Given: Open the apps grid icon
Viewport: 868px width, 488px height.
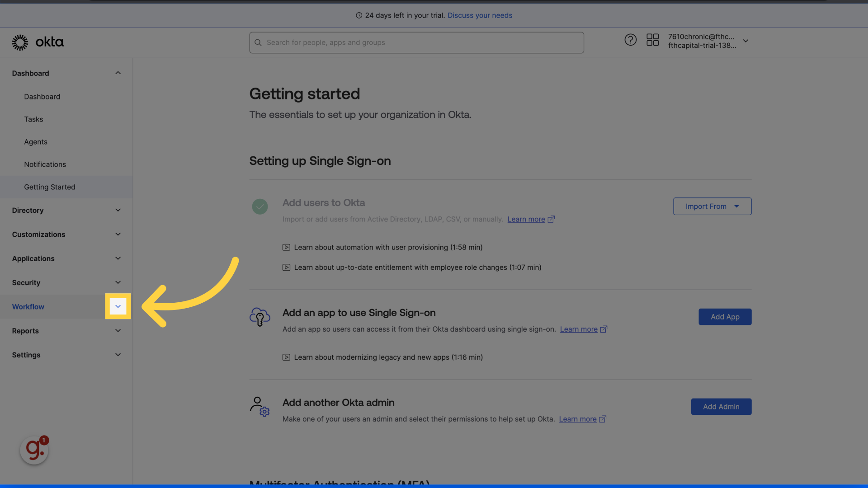Looking at the screenshot, I should [652, 40].
